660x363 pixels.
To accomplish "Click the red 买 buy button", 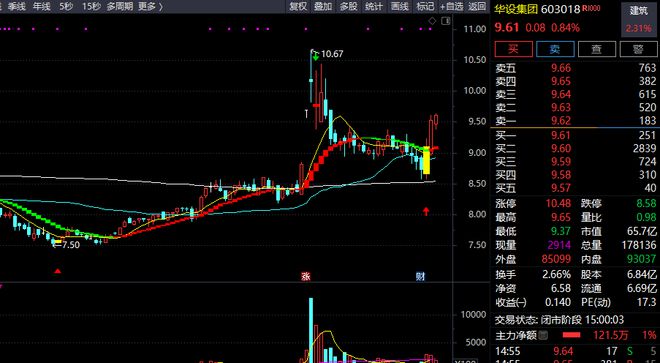I will (x=513, y=49).
